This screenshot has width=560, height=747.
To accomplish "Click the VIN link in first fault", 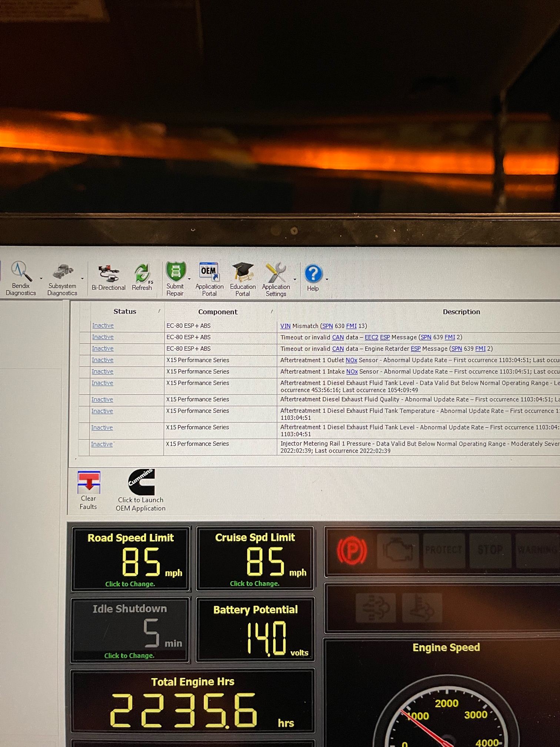I will pos(285,326).
